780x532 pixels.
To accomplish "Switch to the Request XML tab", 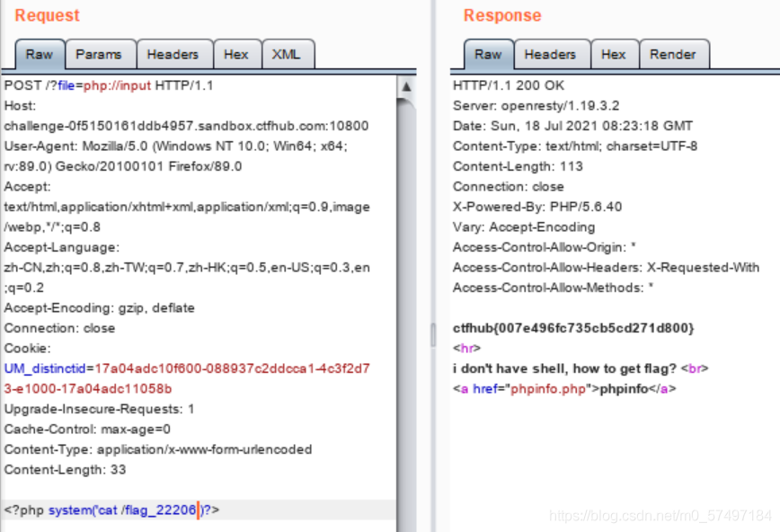I will click(x=288, y=54).
